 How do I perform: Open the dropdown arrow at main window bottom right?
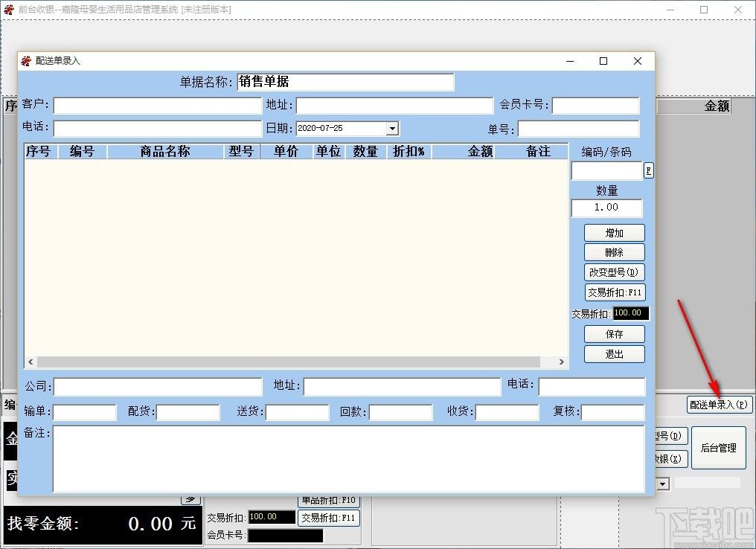[x=663, y=484]
